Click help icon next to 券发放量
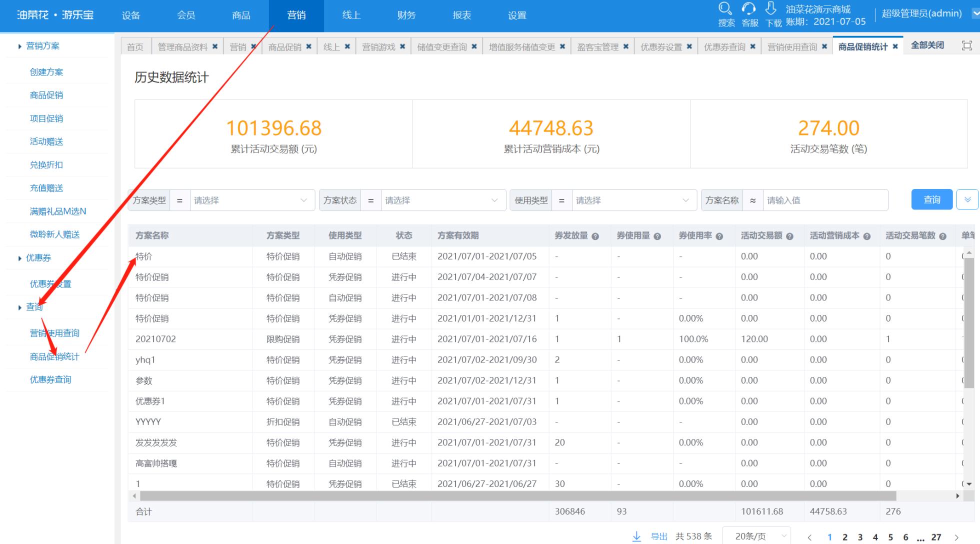 pyautogui.click(x=595, y=236)
